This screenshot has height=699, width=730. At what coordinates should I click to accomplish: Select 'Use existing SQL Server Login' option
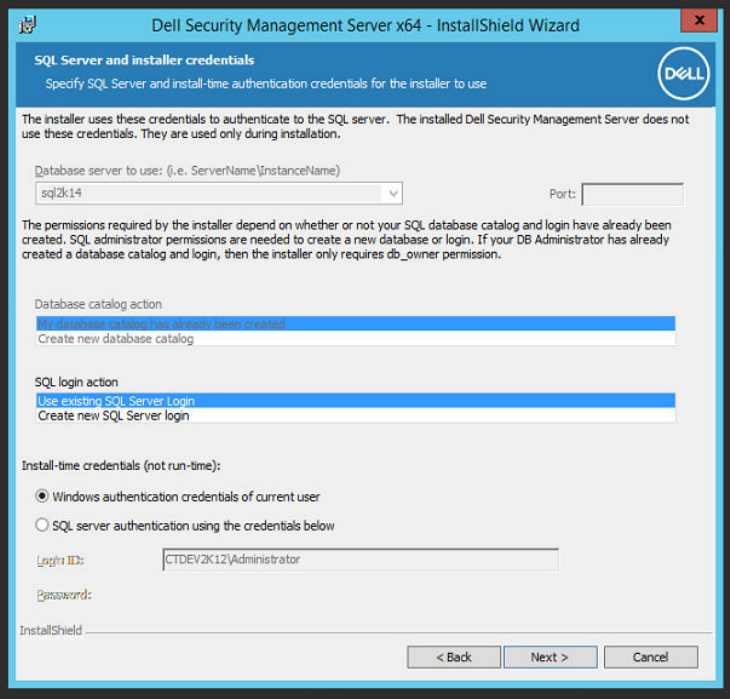(356, 400)
